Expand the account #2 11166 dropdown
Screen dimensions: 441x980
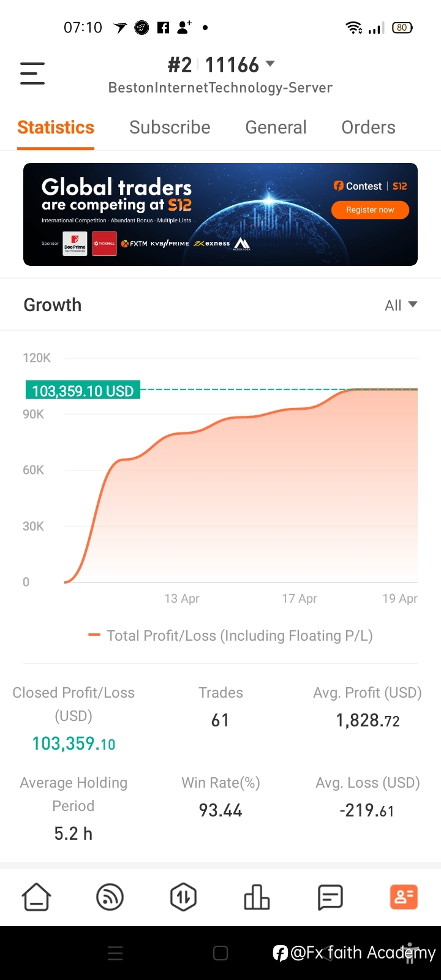pyautogui.click(x=221, y=64)
